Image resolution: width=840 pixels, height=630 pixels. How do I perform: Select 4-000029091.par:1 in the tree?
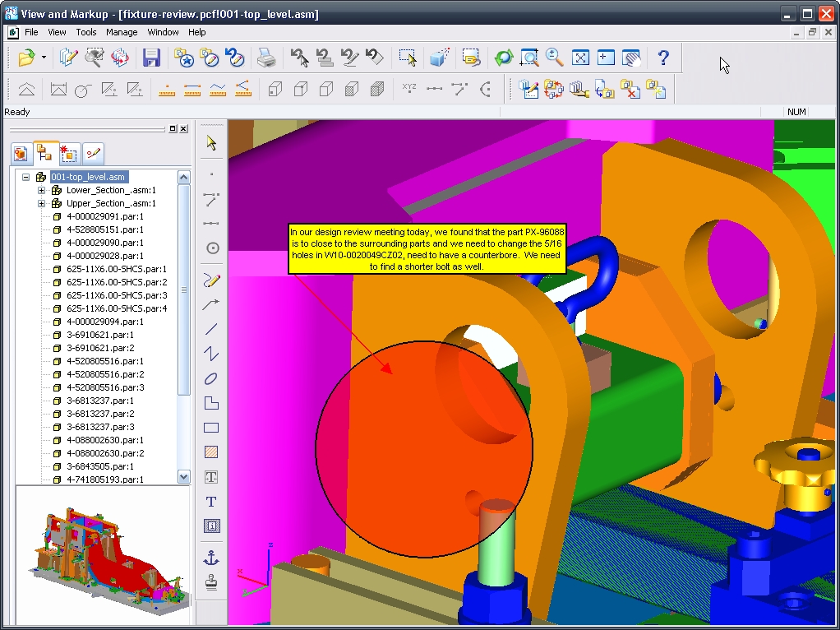[105, 216]
